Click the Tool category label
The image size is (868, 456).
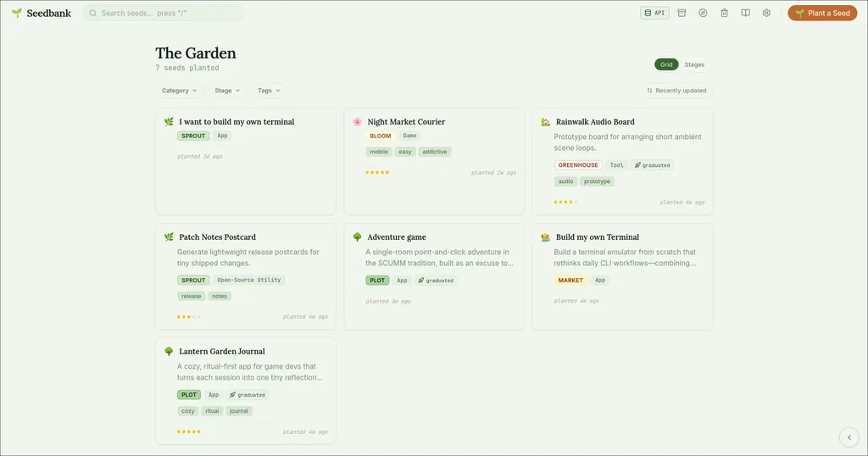coord(617,165)
